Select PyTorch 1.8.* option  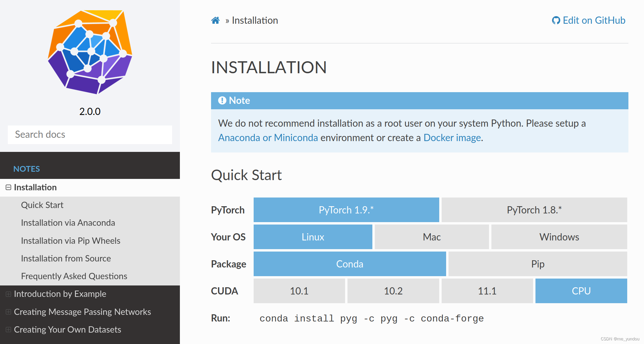point(534,210)
